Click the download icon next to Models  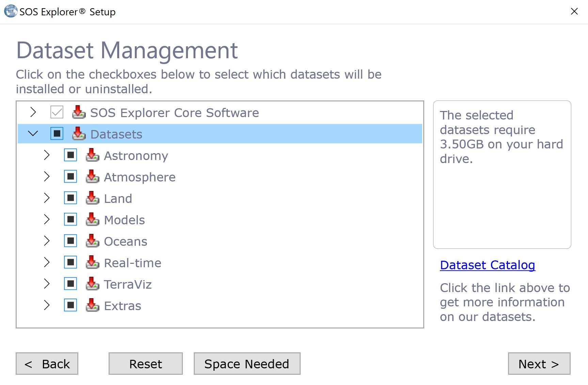(92, 219)
